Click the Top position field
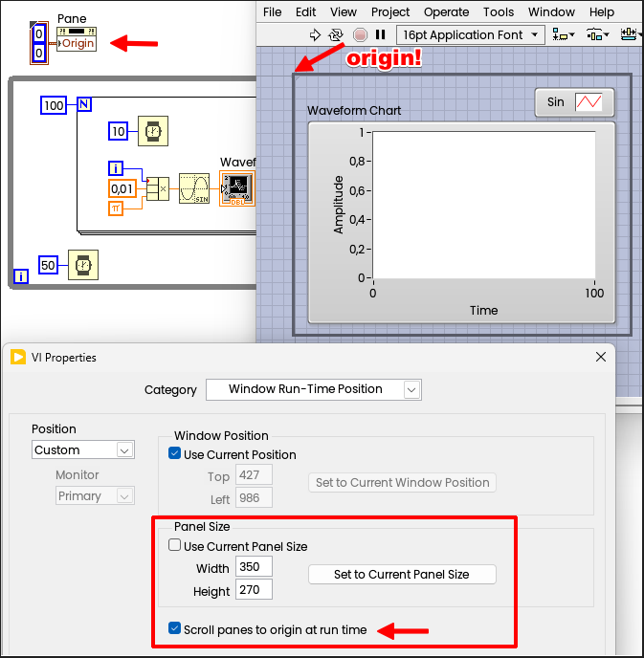Image resolution: width=644 pixels, height=658 pixels. pyautogui.click(x=254, y=474)
